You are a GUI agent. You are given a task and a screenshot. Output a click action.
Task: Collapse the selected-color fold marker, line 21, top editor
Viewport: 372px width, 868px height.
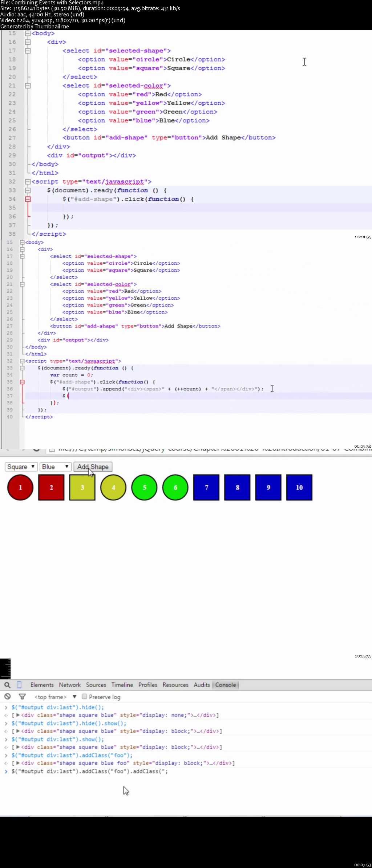click(x=28, y=85)
